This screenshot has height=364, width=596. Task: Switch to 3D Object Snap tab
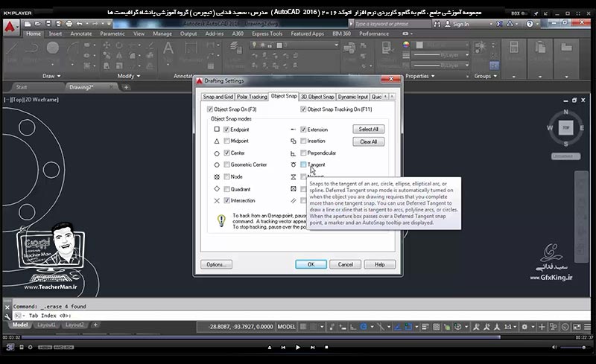[x=317, y=97]
